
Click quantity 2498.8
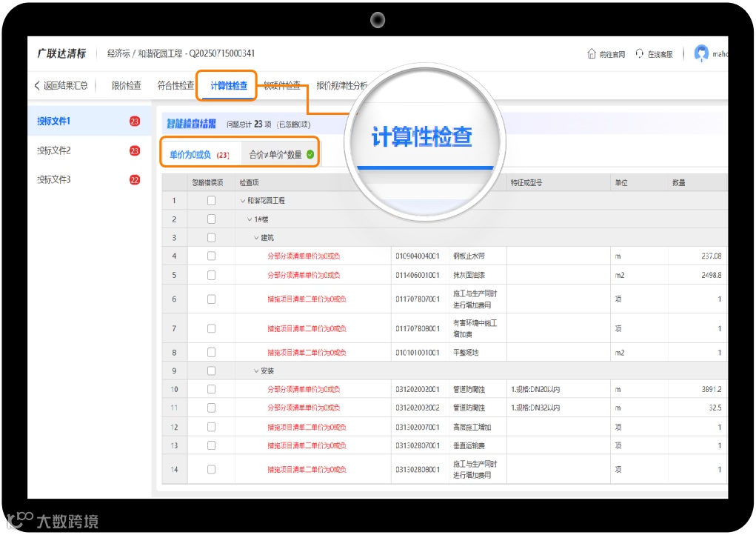(x=711, y=275)
